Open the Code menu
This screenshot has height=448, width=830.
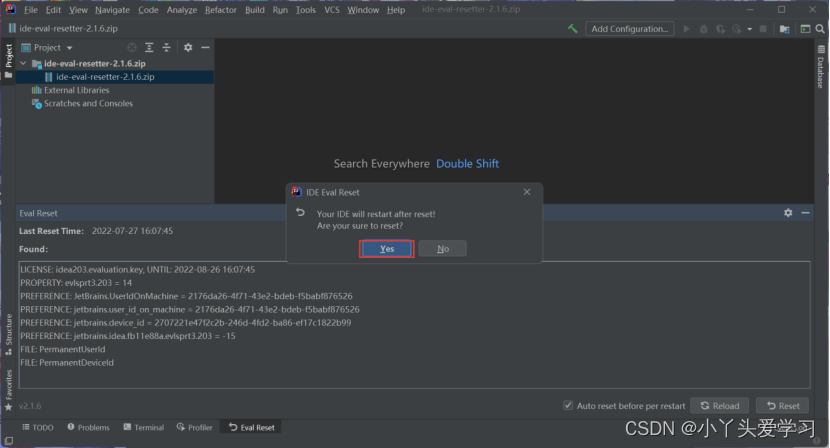pyautogui.click(x=148, y=10)
